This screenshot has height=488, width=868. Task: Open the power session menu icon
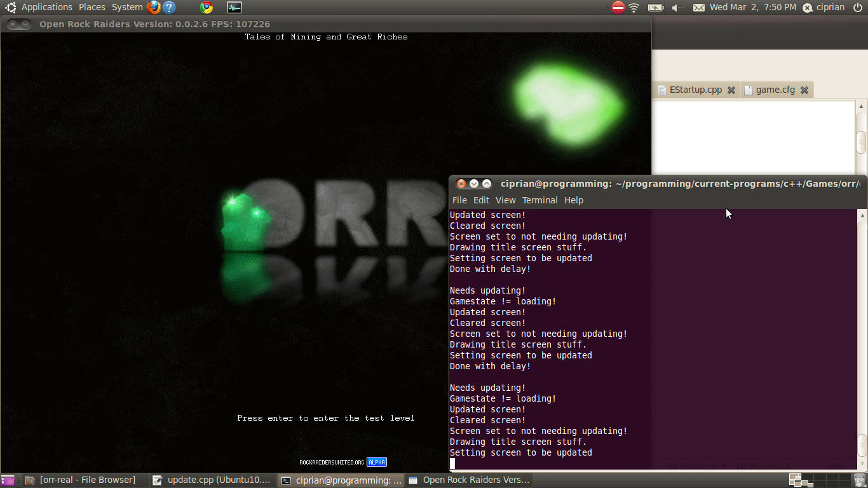pos(858,8)
